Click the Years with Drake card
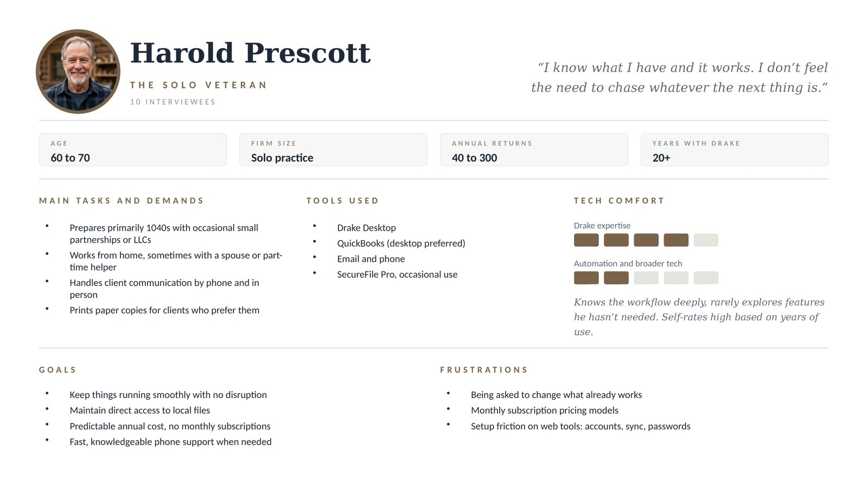Image resolution: width=868 pixels, height=488 pixels. (734, 150)
